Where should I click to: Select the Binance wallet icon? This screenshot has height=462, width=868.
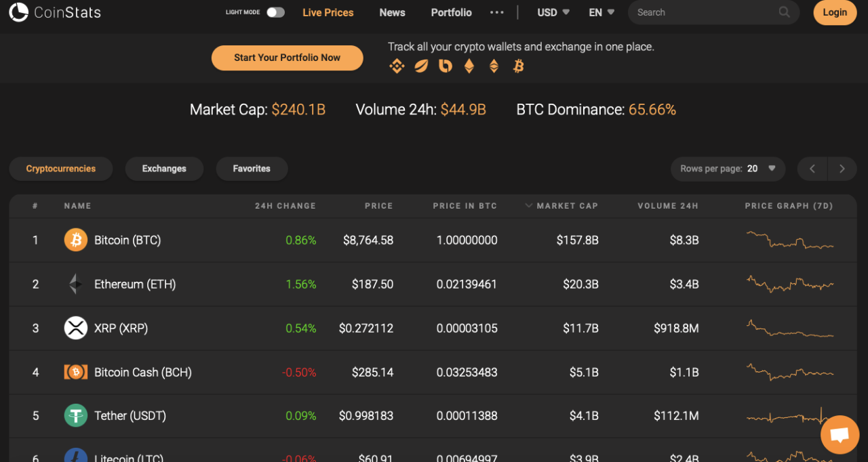pyautogui.click(x=397, y=66)
